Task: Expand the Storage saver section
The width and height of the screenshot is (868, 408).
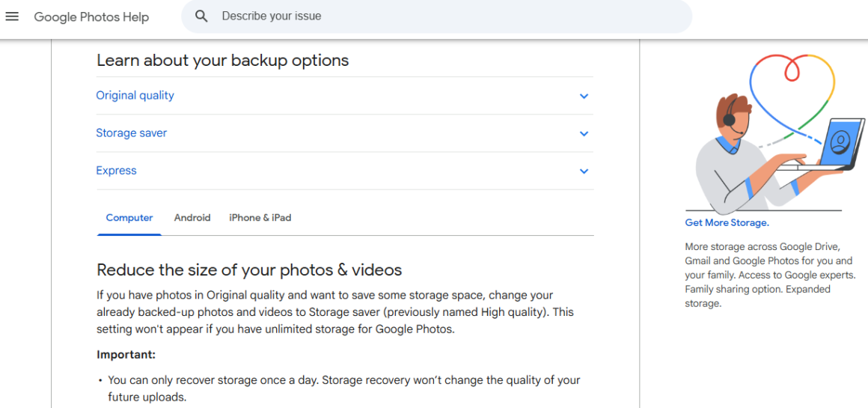Action: (x=345, y=133)
